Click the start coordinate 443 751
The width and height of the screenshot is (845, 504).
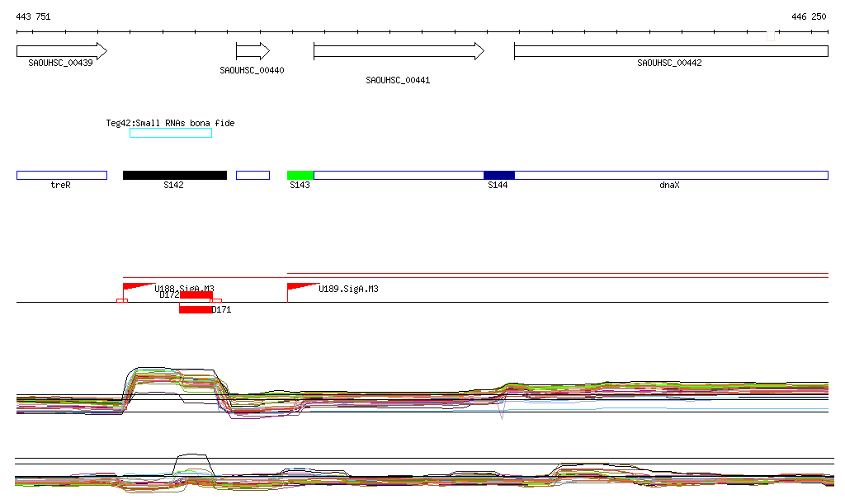pyautogui.click(x=33, y=16)
